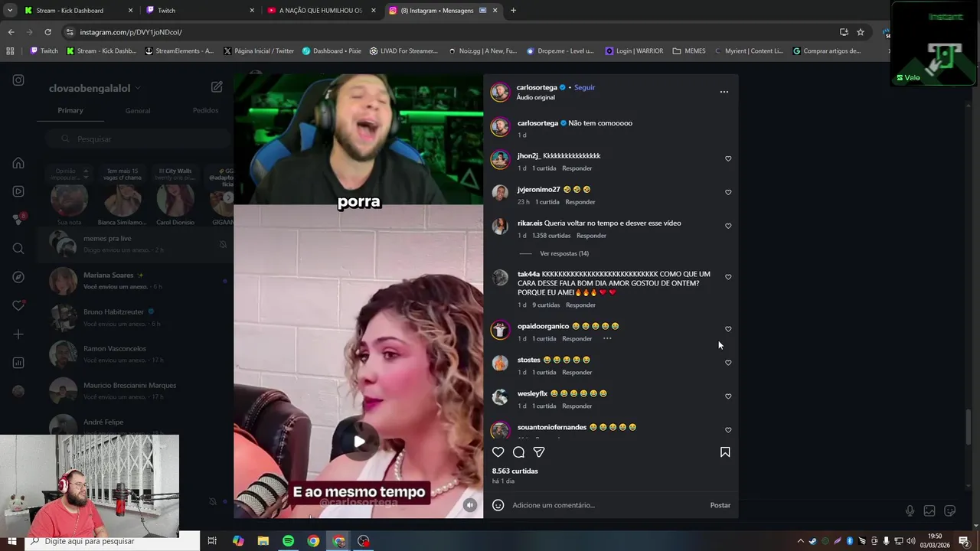Expand 'Ver respostas (14)' replies
Image resolution: width=980 pixels, height=551 pixels.
click(564, 253)
